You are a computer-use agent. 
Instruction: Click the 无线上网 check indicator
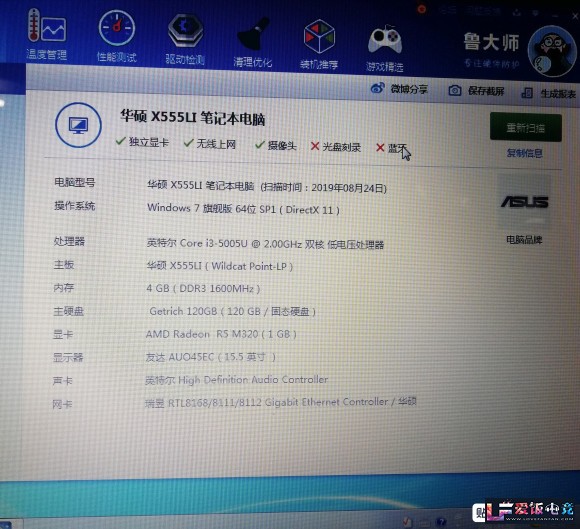(x=210, y=144)
